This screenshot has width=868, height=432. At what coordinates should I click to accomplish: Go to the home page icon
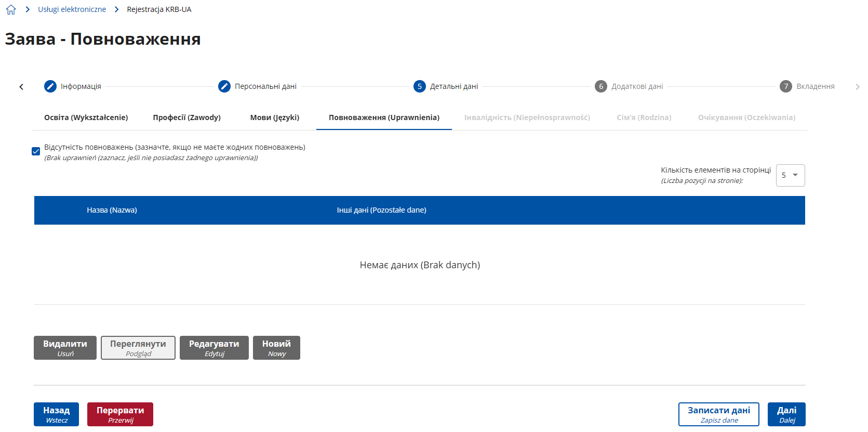(11, 9)
